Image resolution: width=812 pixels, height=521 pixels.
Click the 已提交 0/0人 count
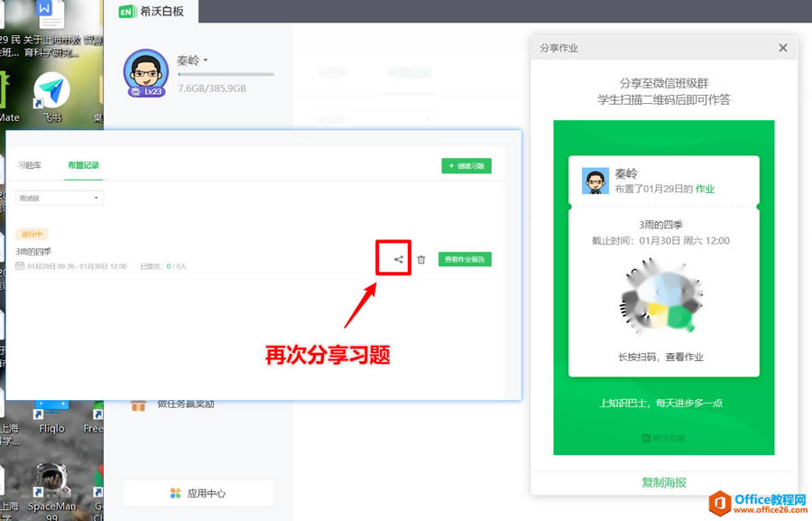[163, 266]
